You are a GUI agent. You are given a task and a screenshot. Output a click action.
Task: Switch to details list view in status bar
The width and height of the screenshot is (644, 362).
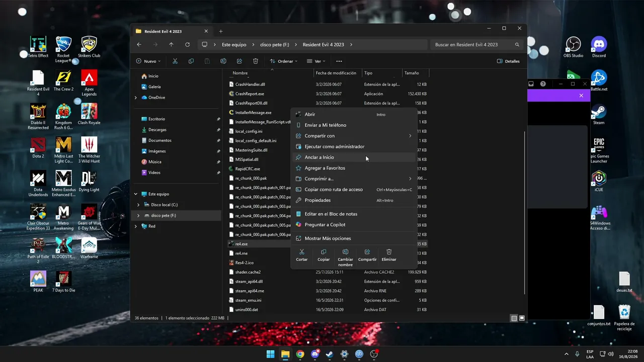514,318
